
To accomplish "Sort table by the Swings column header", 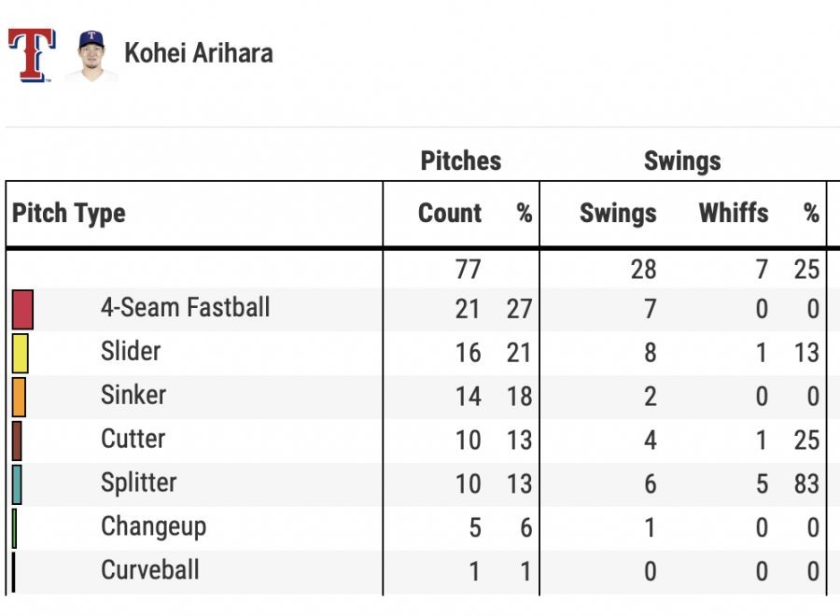I will click(617, 213).
